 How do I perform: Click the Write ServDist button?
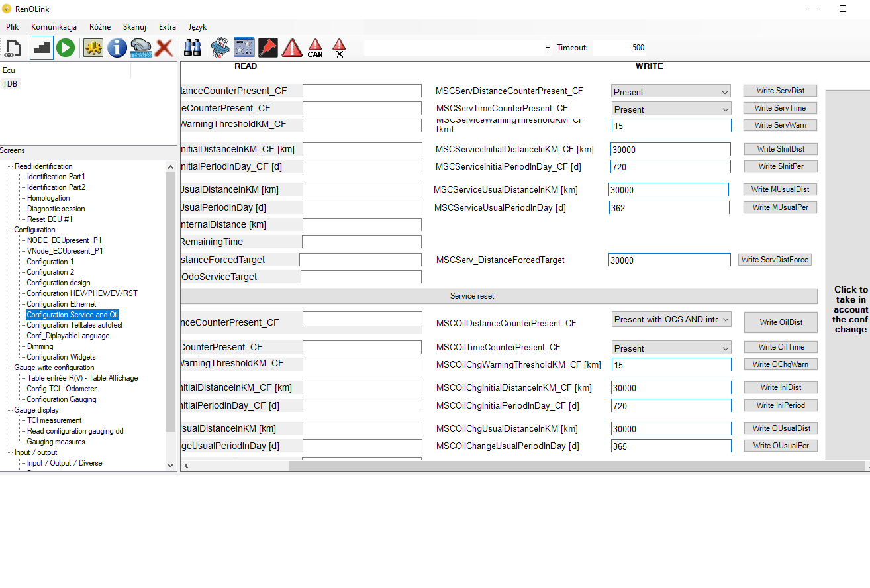click(x=780, y=91)
